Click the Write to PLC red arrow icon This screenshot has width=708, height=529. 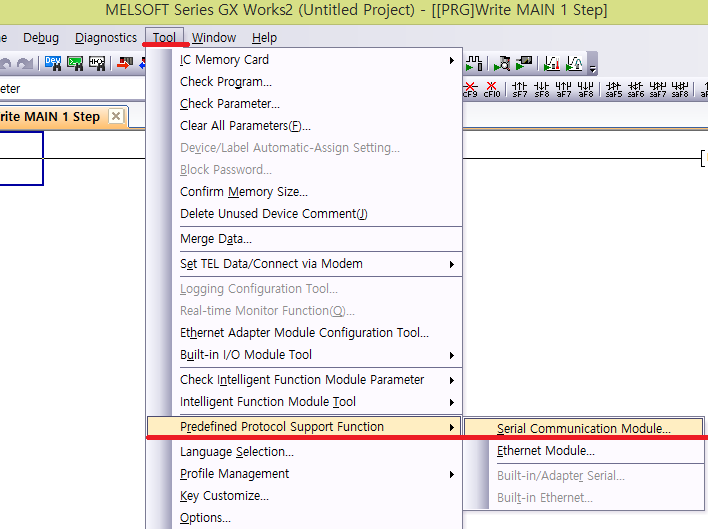click(x=125, y=63)
